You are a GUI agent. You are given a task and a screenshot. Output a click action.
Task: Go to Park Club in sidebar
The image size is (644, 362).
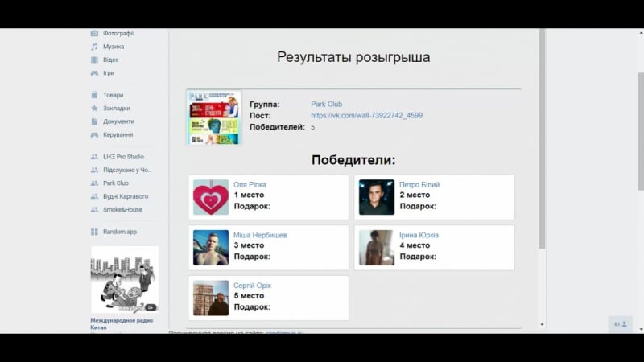coord(116,183)
